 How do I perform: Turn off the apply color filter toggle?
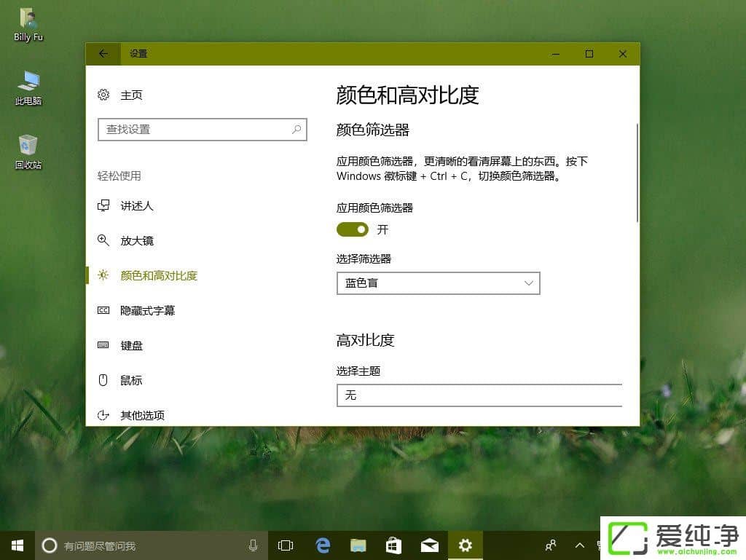click(352, 229)
